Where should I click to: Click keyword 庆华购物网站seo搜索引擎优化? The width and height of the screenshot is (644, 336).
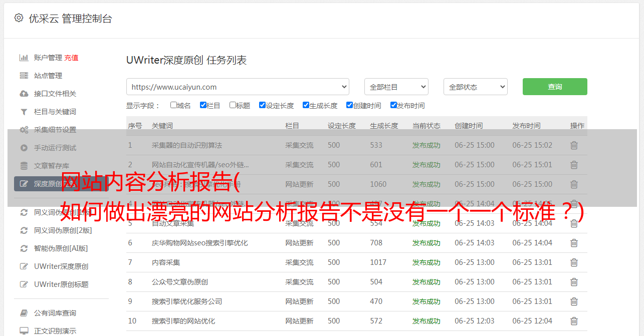[200, 243]
